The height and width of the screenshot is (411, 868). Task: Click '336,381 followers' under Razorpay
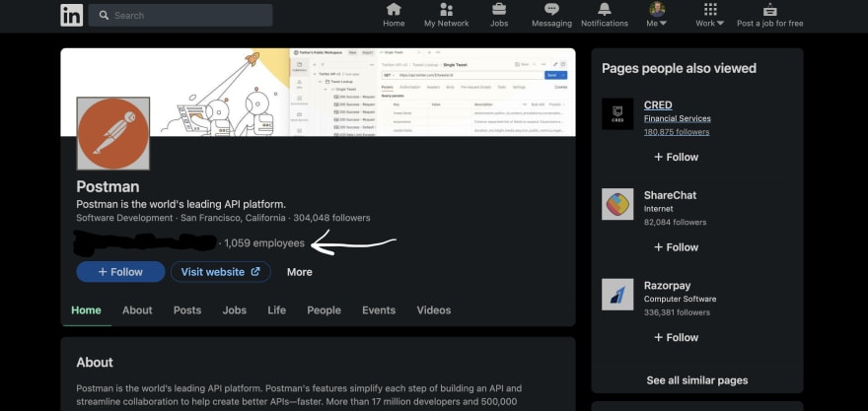[677, 312]
